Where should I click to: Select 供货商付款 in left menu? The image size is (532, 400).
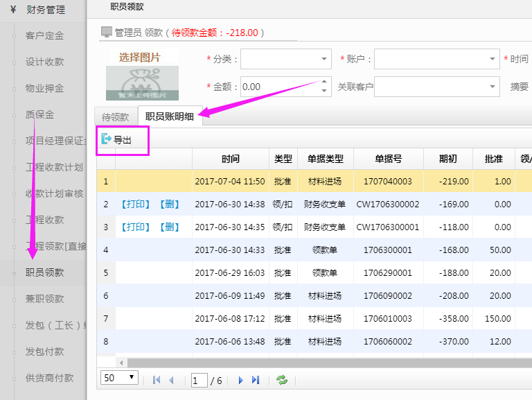(49, 378)
